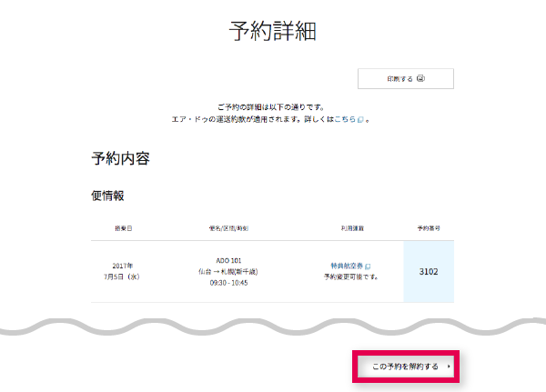Select the reservation number 3102 cell
The image size is (546, 392).
tap(429, 272)
